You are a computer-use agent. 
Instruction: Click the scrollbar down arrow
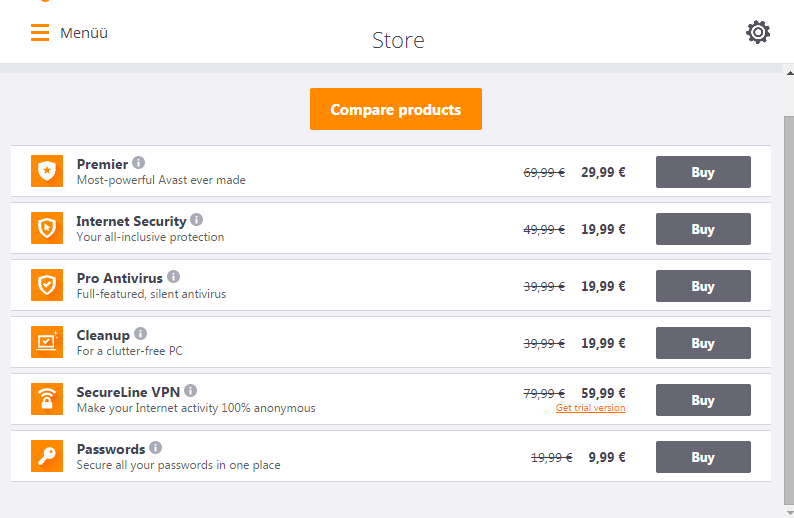789,512
